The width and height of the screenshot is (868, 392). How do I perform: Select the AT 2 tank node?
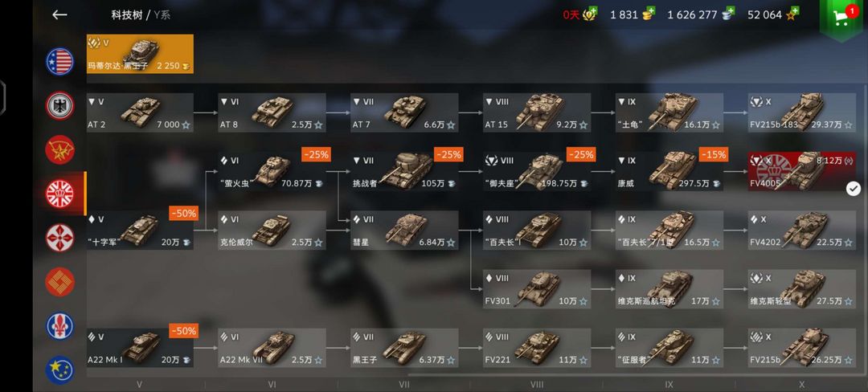coord(140,112)
